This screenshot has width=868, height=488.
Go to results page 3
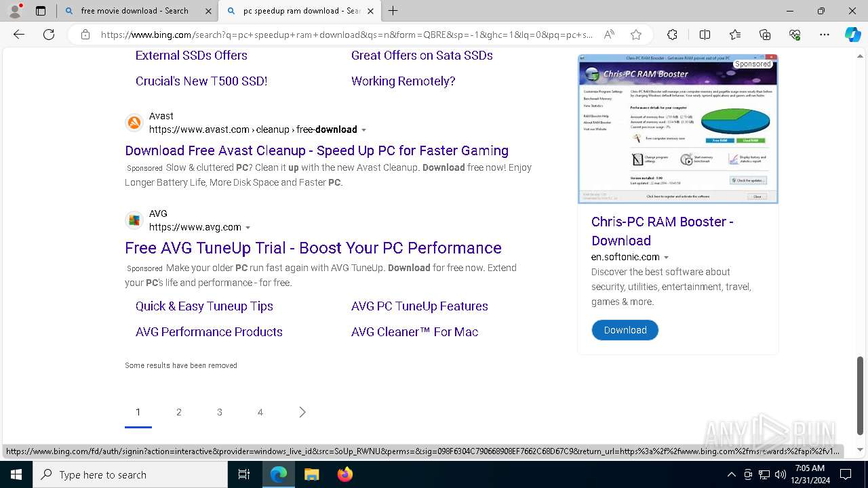click(x=220, y=412)
